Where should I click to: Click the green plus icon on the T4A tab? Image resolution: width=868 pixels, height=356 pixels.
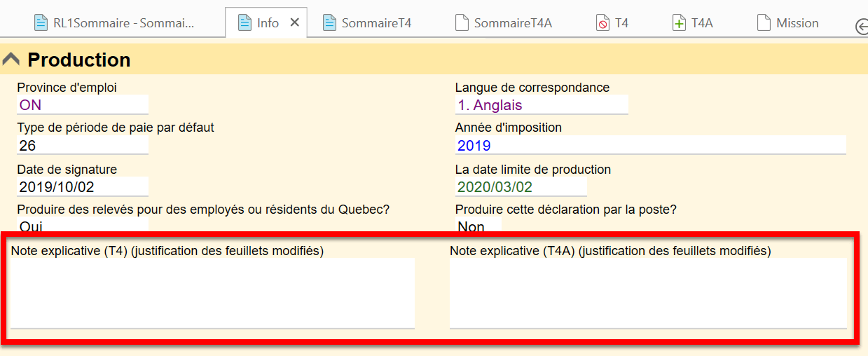(x=678, y=23)
